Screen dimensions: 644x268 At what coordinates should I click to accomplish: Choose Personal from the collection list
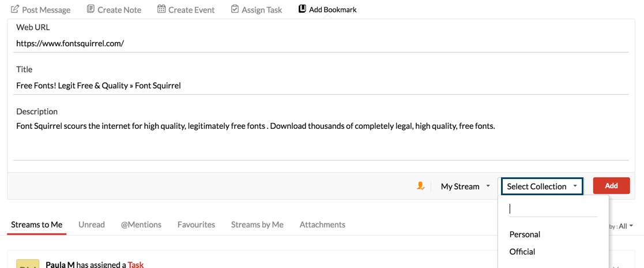pos(525,234)
